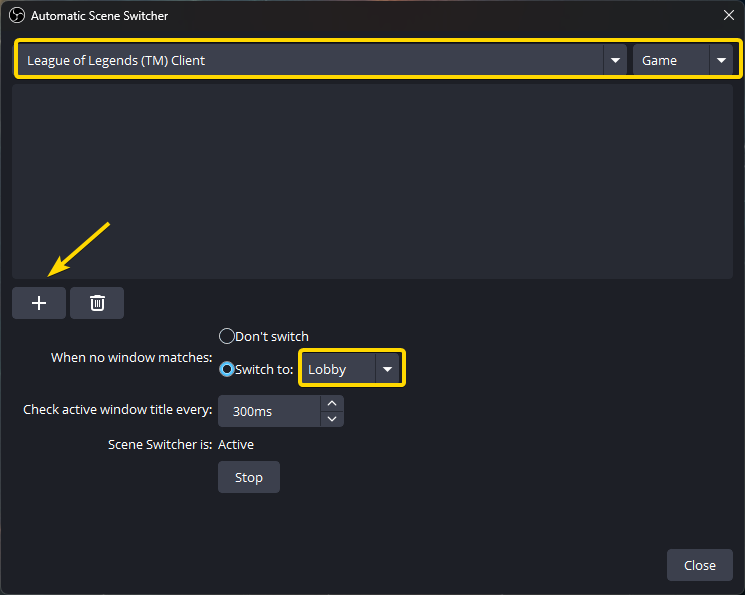745x595 pixels.
Task: Expand the League of Legends window dropdown arrow
Action: [x=614, y=60]
